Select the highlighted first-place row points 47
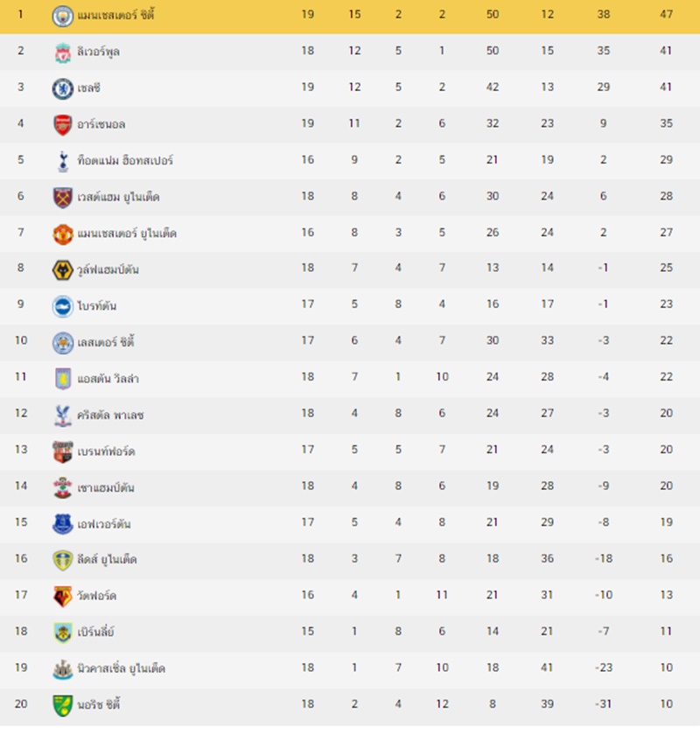This screenshot has height=734, width=700. [666, 15]
